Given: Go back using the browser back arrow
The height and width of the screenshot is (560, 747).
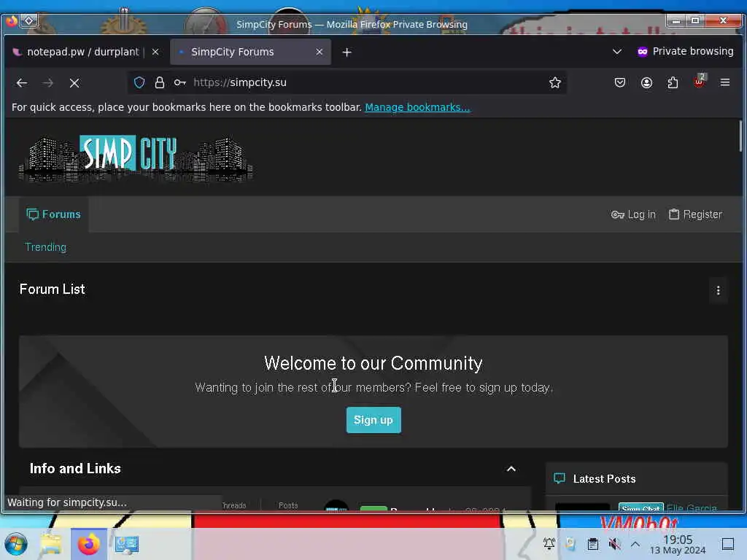Looking at the screenshot, I should 22,83.
